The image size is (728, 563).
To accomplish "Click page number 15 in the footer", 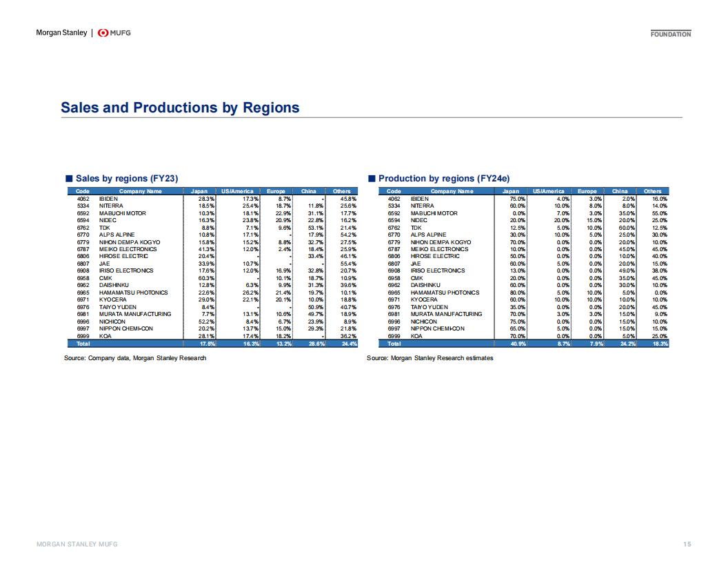I will [687, 544].
